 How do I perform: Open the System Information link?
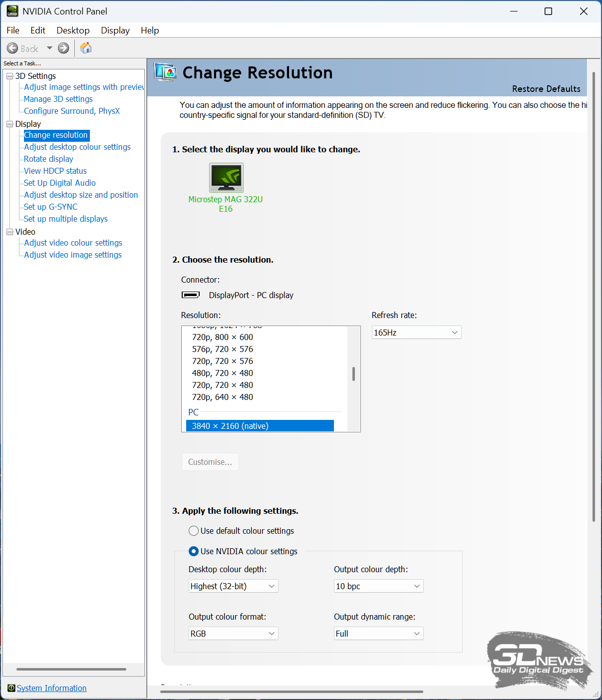[x=51, y=688]
